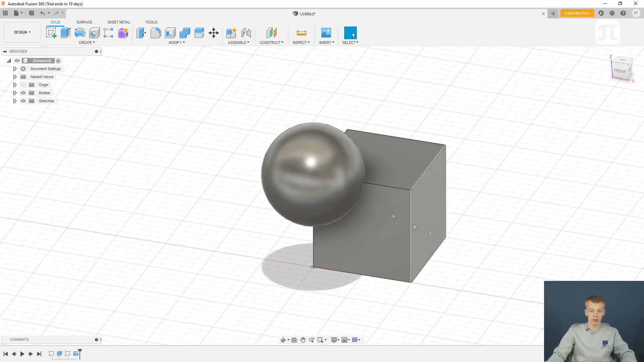Click the Subscribe Now button

pos(577,13)
